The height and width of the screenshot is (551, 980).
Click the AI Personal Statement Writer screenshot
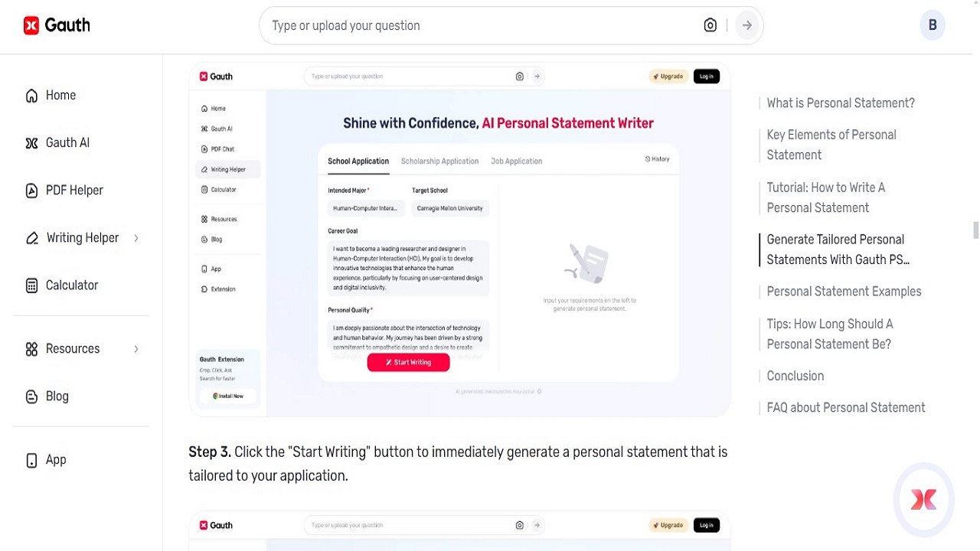(x=459, y=240)
